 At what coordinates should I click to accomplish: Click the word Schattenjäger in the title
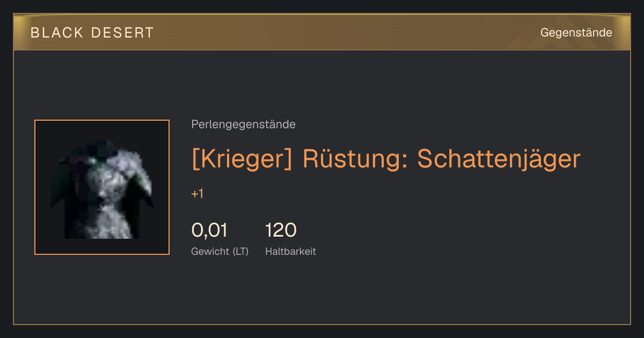(x=499, y=159)
